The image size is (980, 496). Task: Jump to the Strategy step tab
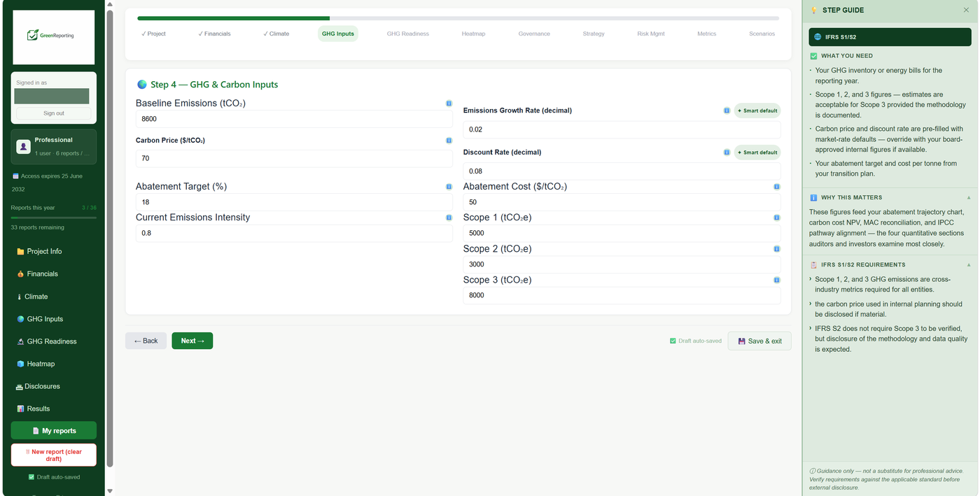(x=594, y=34)
